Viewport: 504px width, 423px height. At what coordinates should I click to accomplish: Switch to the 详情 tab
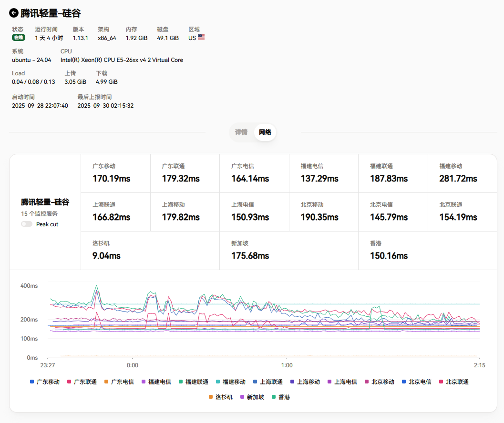[241, 132]
